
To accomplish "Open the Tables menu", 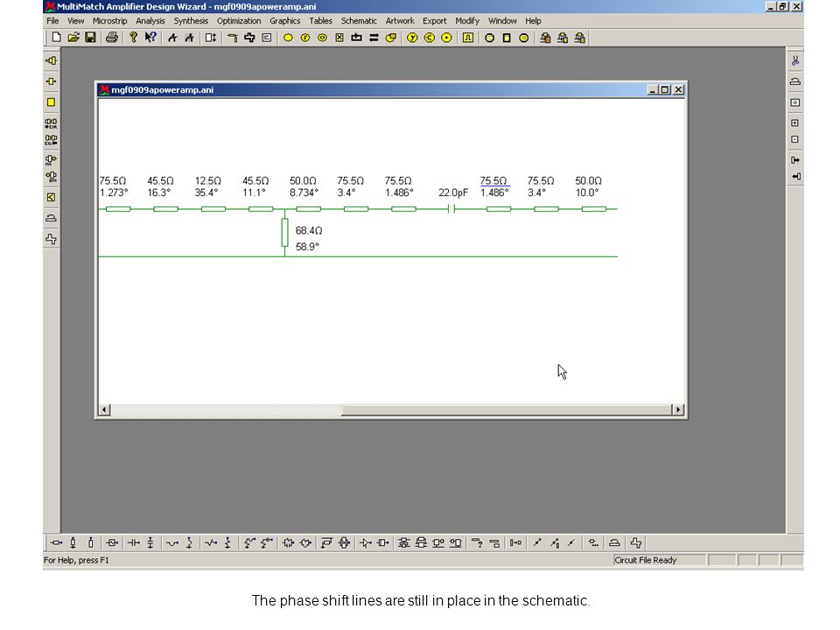I will (320, 21).
